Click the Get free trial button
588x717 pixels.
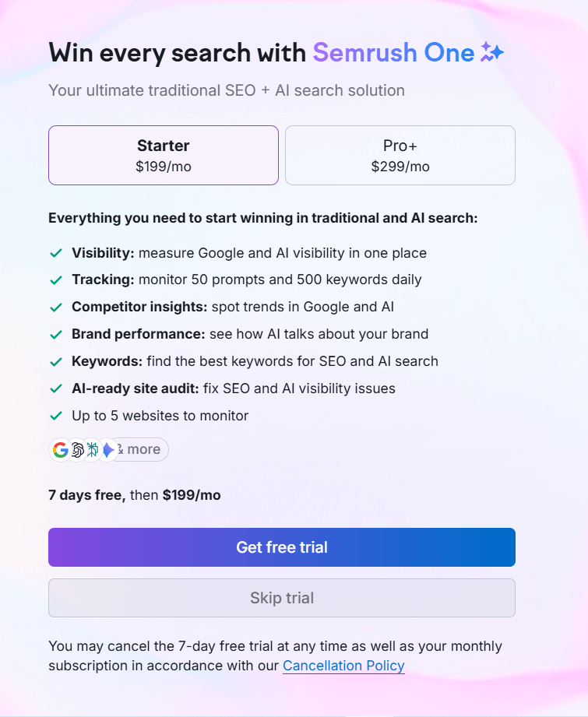point(281,547)
